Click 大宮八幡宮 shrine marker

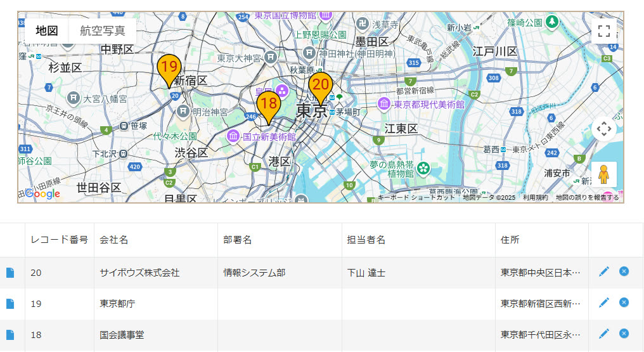click(x=73, y=98)
